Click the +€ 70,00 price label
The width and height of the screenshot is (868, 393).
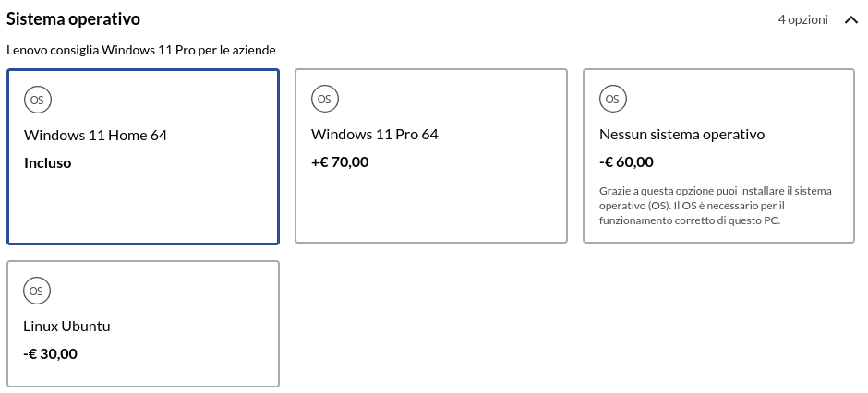tap(340, 162)
